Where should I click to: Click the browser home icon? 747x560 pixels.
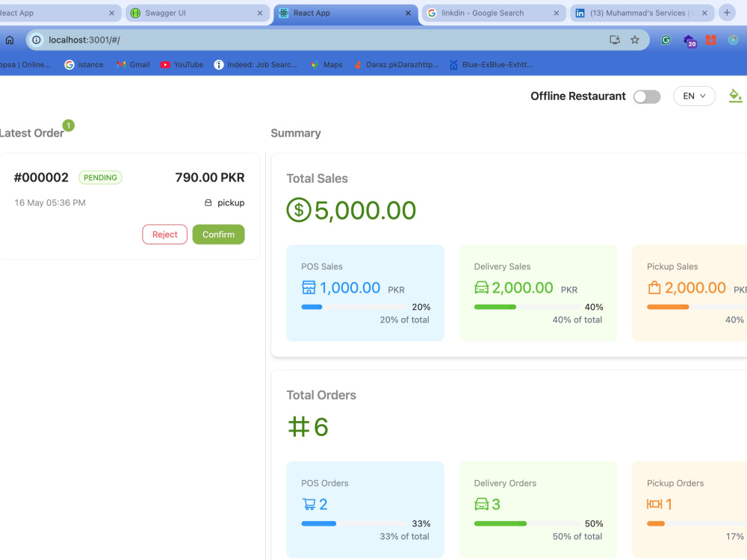click(10, 40)
